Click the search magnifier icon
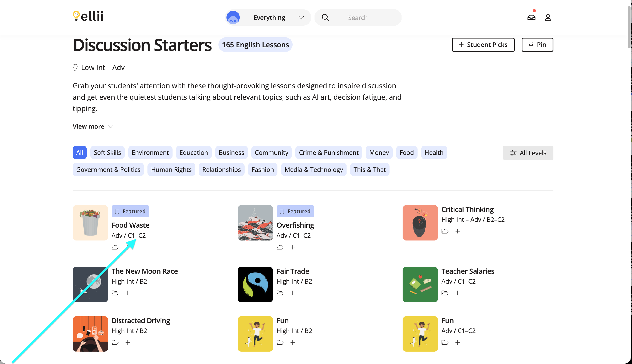632x364 pixels. pos(325,17)
